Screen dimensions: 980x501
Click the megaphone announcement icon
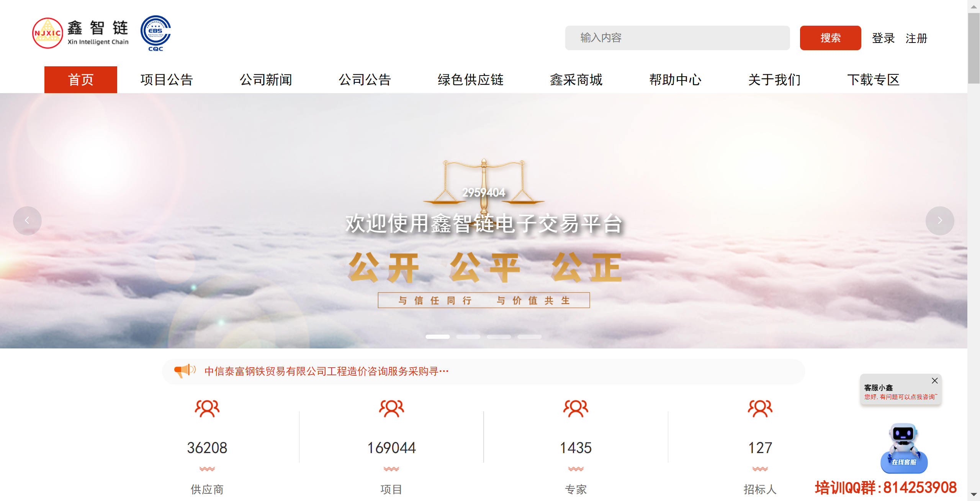pyautogui.click(x=185, y=371)
